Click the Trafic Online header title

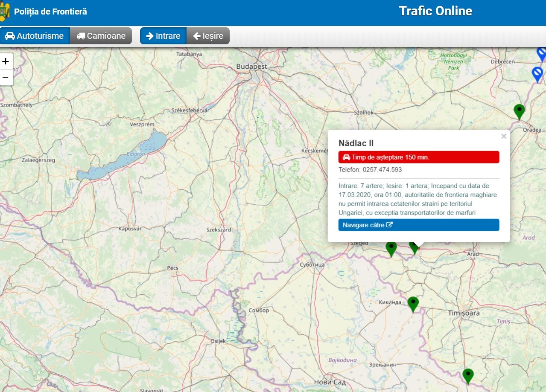[435, 11]
